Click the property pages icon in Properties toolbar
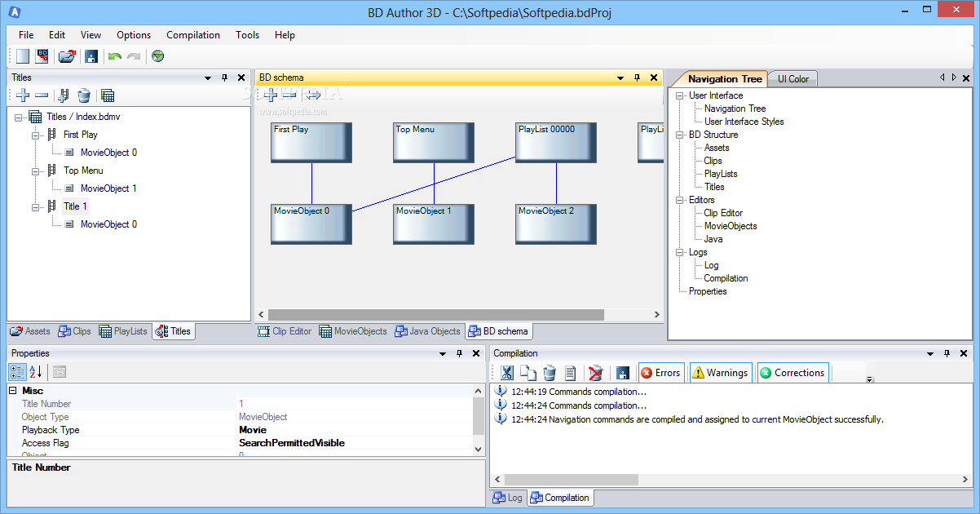 pos(60,372)
